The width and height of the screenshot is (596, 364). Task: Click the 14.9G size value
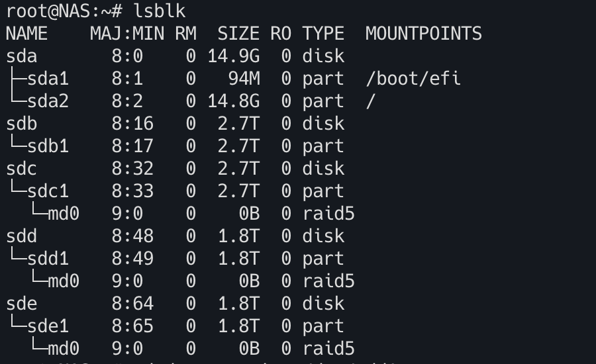[x=233, y=56]
